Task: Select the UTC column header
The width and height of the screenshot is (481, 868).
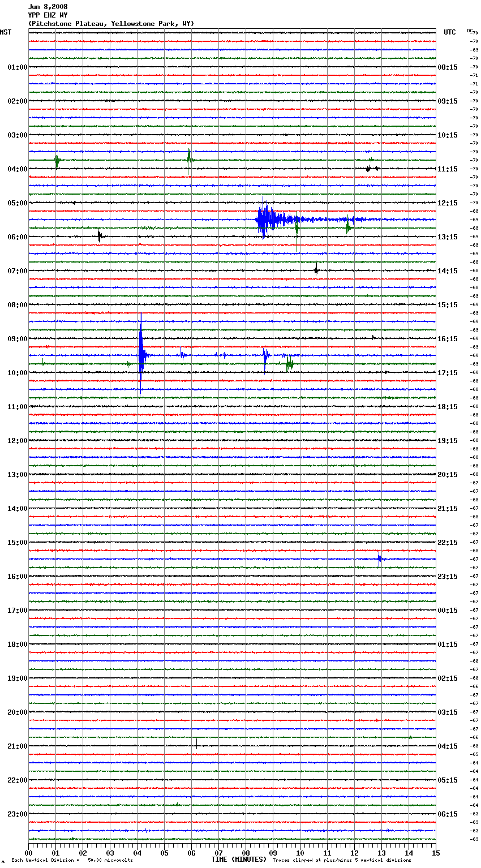Action: (450, 32)
